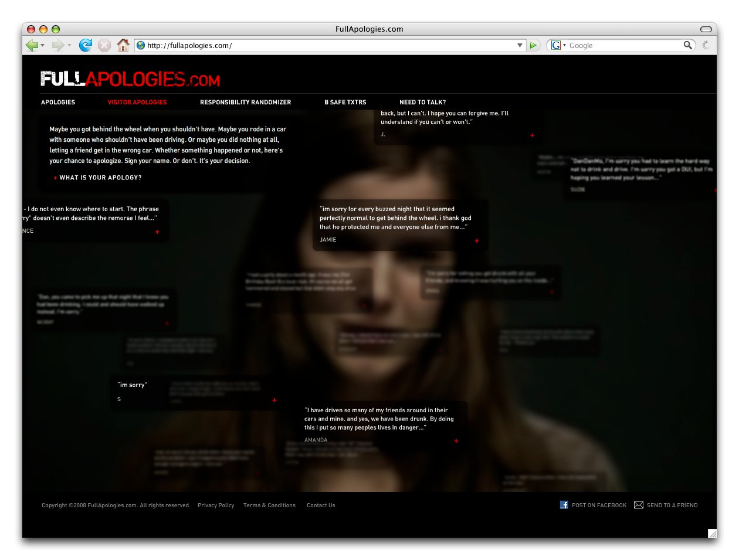The image size is (739, 560).
Task: Open the APOLOGIES menu item
Action: [58, 102]
